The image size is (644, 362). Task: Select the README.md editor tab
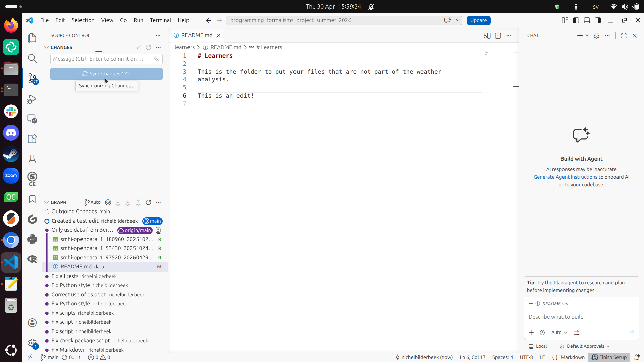tap(197, 35)
